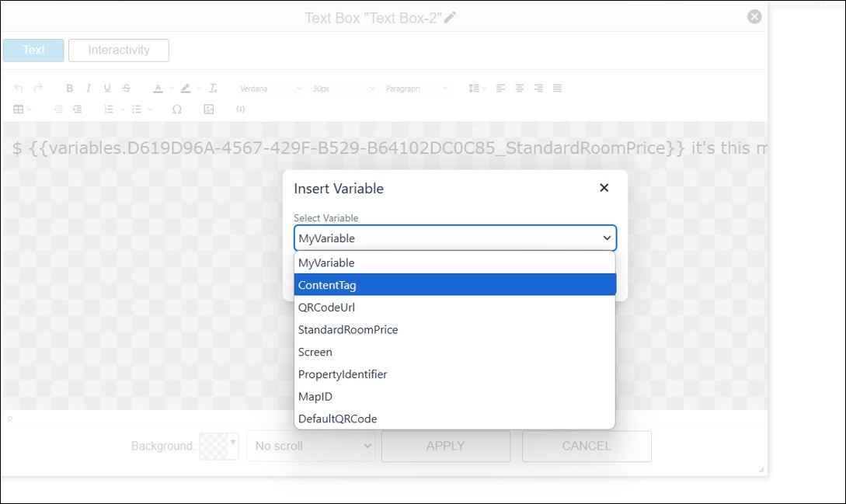Click the strikethrough icon
846x504 pixels.
pos(126,89)
